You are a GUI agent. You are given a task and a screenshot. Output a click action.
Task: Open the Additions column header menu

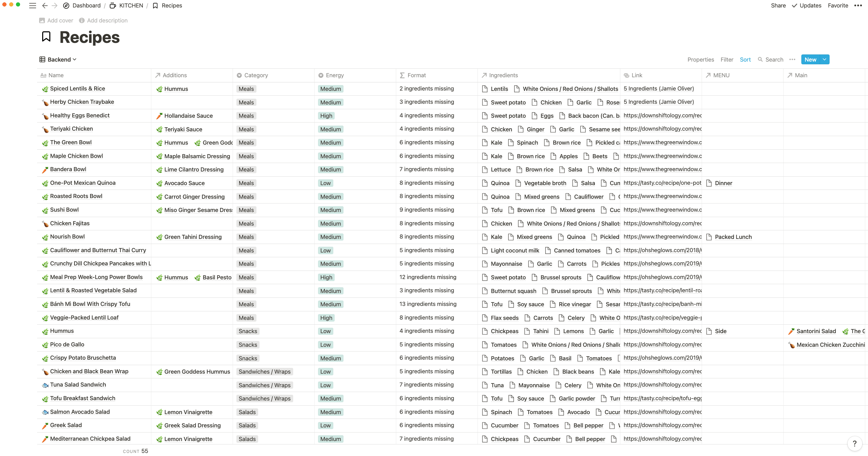point(192,75)
